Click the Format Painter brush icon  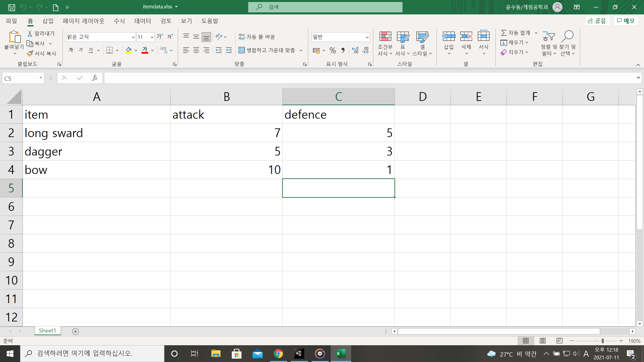point(30,53)
